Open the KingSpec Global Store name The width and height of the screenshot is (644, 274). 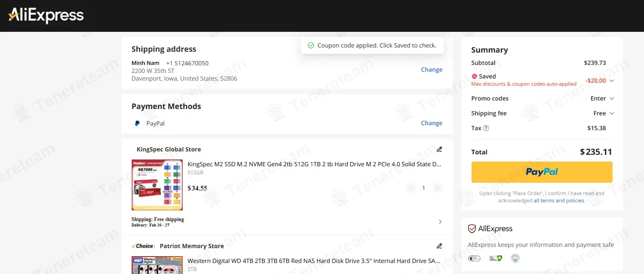169,149
